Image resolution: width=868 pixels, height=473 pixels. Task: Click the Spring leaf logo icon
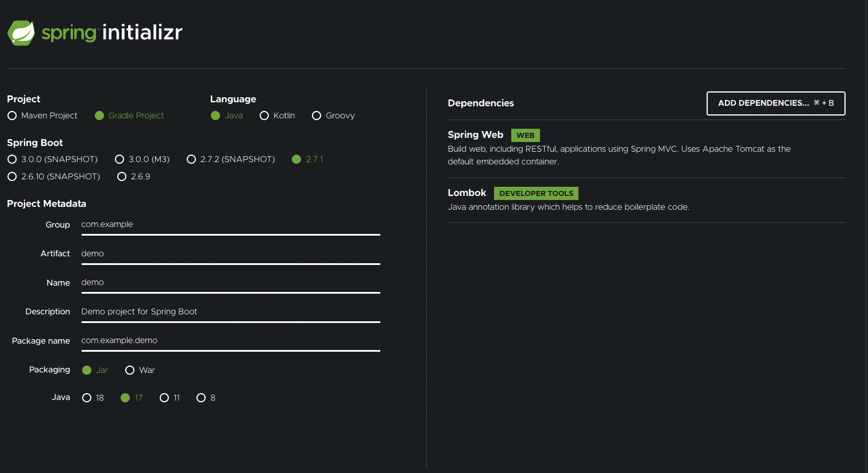pos(21,33)
